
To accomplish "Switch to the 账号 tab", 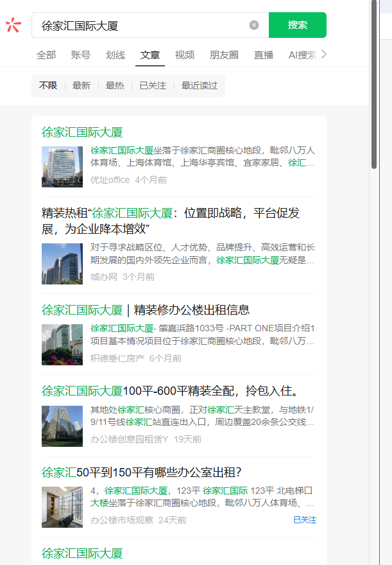I will 81,55.
